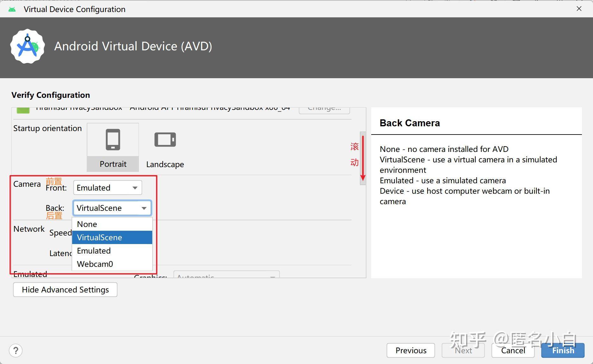
Task: Open the disabled Graphics dropdown
Action: tap(227, 275)
